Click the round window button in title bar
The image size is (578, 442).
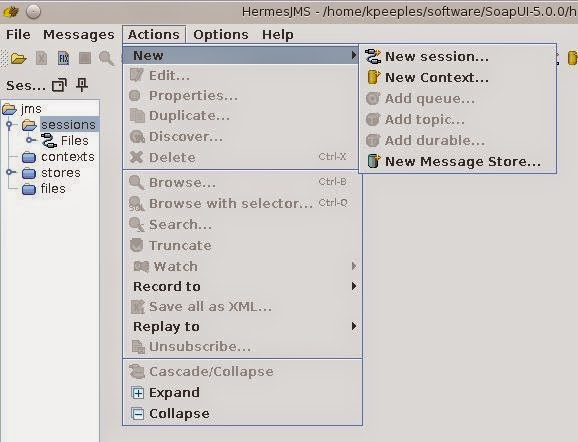34,12
